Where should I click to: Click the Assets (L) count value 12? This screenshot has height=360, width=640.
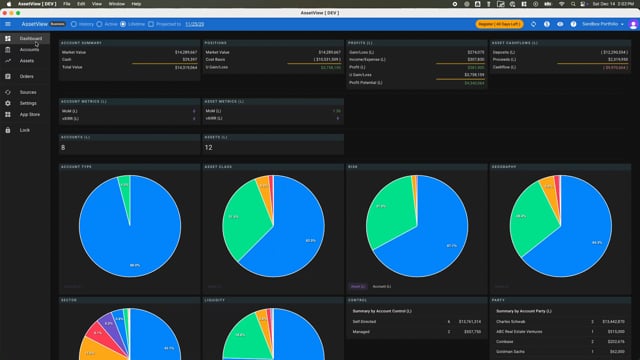click(208, 148)
